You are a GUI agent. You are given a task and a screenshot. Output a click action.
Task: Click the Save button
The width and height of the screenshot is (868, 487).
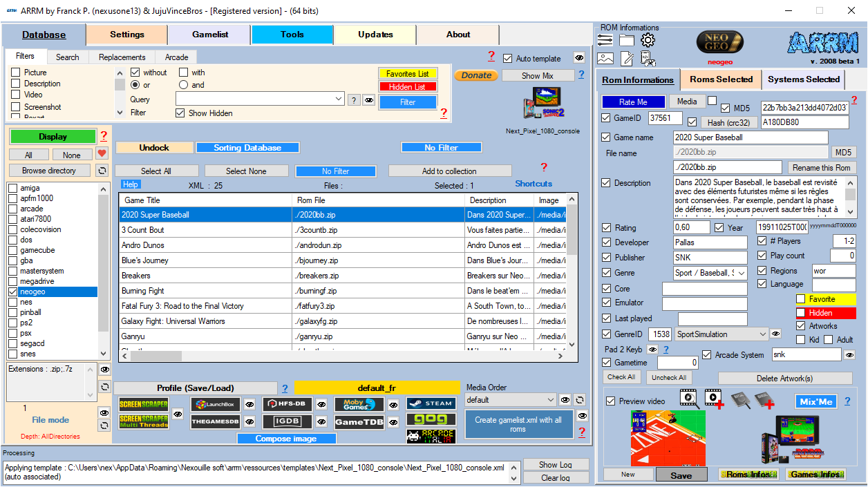(x=681, y=475)
